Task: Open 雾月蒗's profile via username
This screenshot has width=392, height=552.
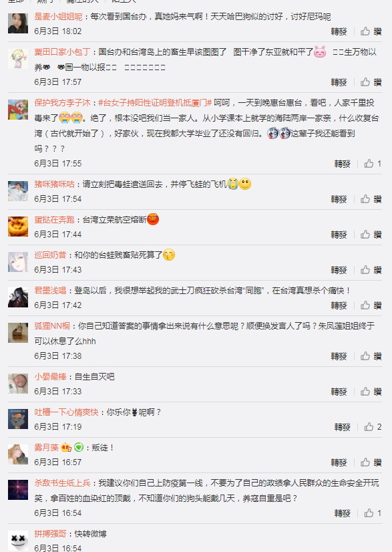Action: pyautogui.click(x=46, y=448)
